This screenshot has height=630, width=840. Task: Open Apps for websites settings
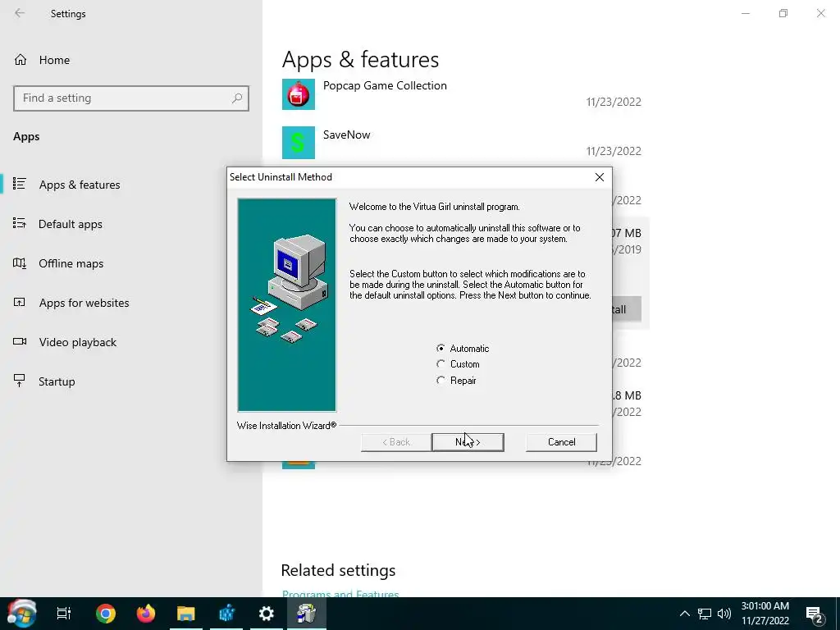click(x=84, y=303)
